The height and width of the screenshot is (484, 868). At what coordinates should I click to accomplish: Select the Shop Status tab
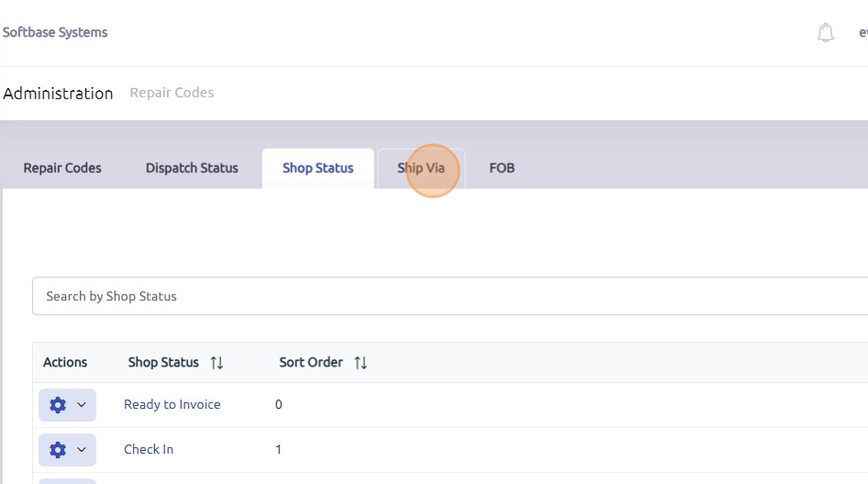tap(317, 168)
